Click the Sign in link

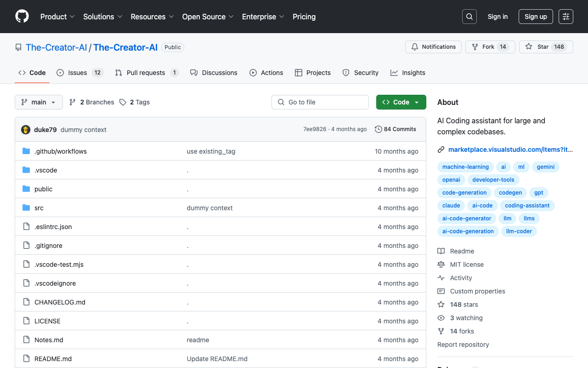tap(498, 17)
